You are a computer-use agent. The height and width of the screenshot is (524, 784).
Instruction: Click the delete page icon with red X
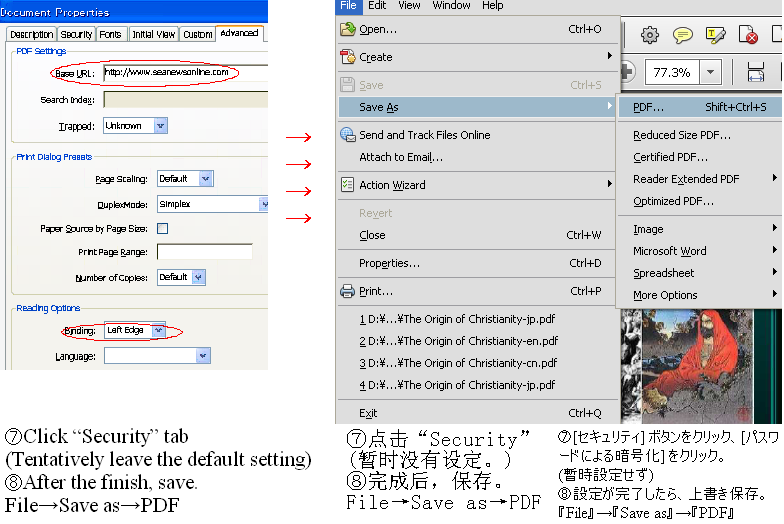[748, 35]
